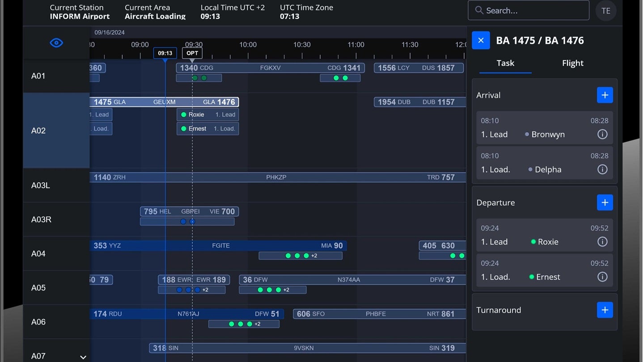Switch to the Flight tab
Viewport: 644px width, 362px height.
point(572,63)
